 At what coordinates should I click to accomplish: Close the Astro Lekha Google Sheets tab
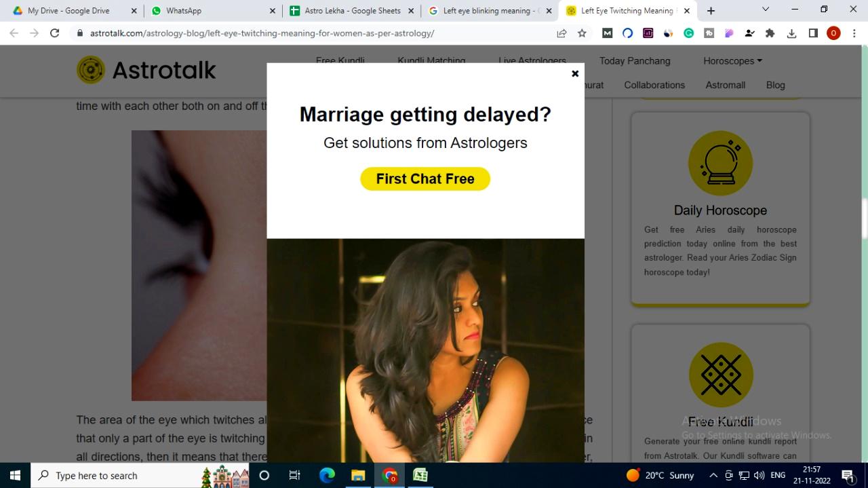[411, 11]
